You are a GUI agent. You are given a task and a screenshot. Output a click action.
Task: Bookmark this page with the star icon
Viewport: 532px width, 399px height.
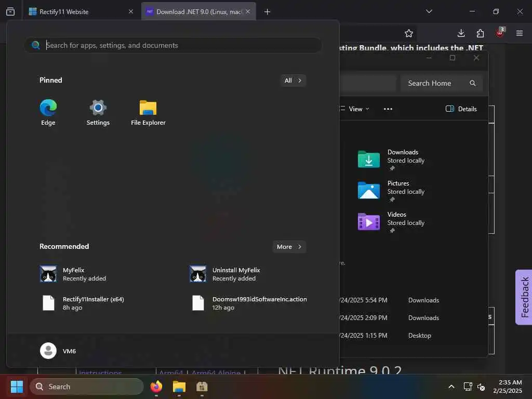(409, 33)
